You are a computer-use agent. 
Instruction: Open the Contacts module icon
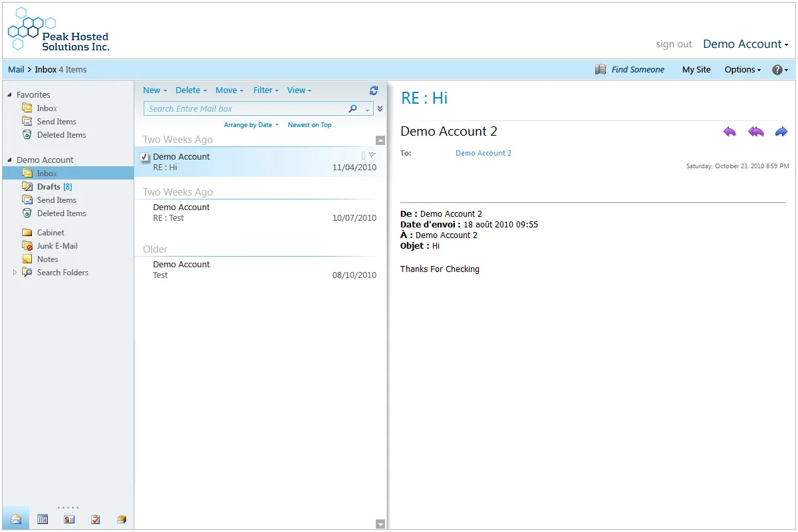[x=69, y=519]
